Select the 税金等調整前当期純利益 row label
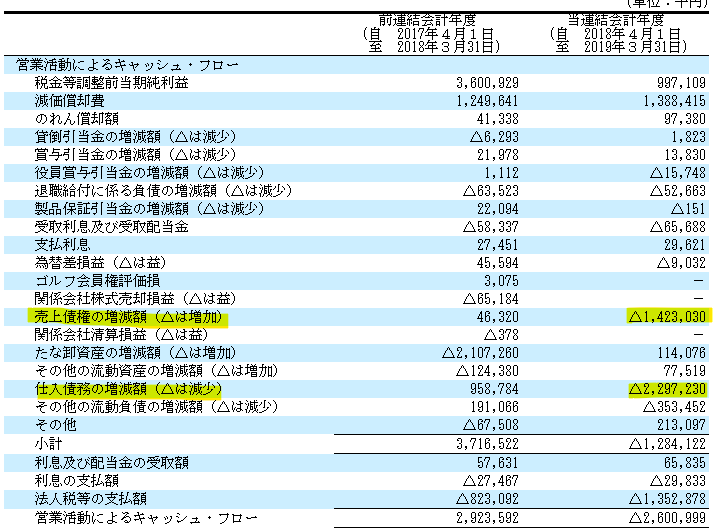The height and width of the screenshot is (528, 716). [112, 83]
